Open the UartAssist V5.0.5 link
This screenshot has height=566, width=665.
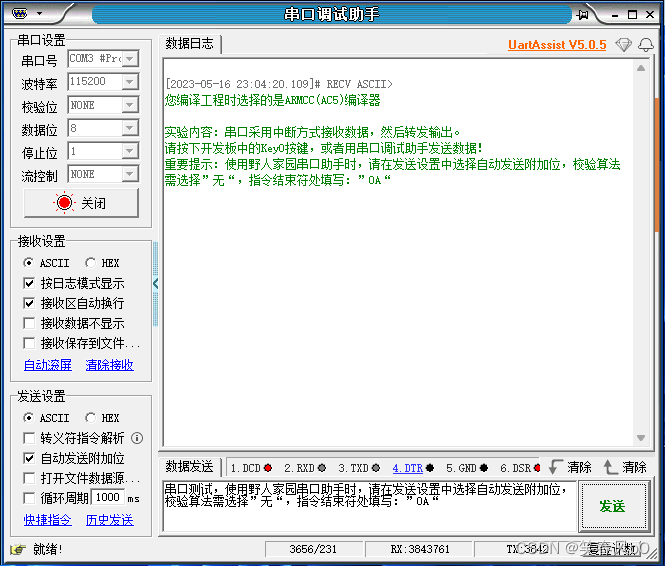coord(557,45)
